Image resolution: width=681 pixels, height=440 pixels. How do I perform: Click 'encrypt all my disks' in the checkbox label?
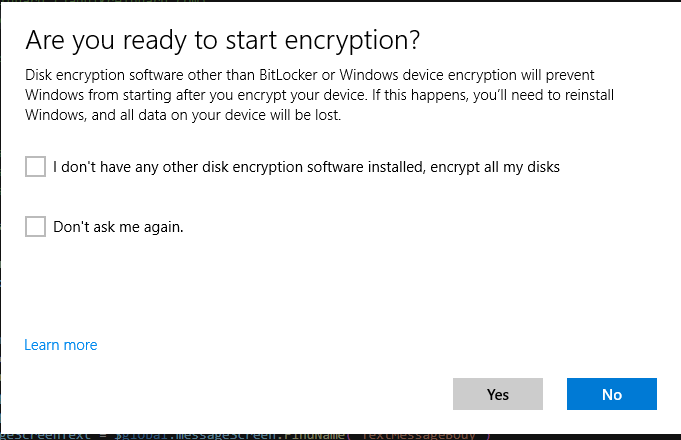point(495,167)
